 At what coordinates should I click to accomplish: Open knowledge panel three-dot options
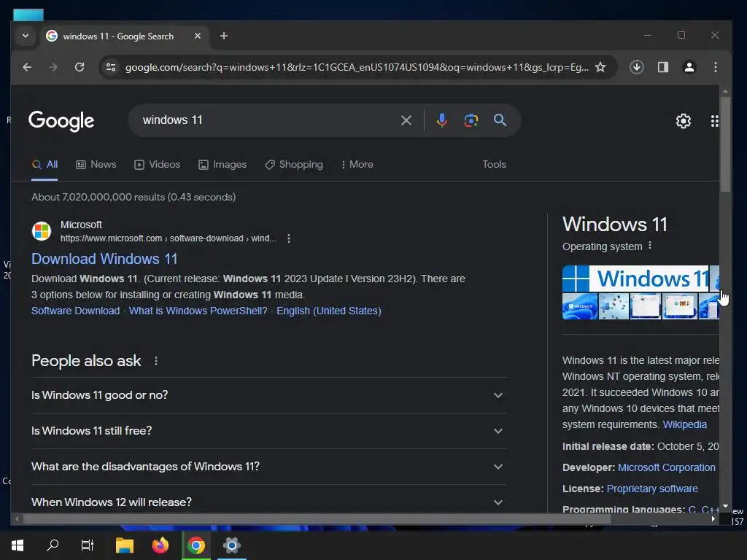coord(650,246)
